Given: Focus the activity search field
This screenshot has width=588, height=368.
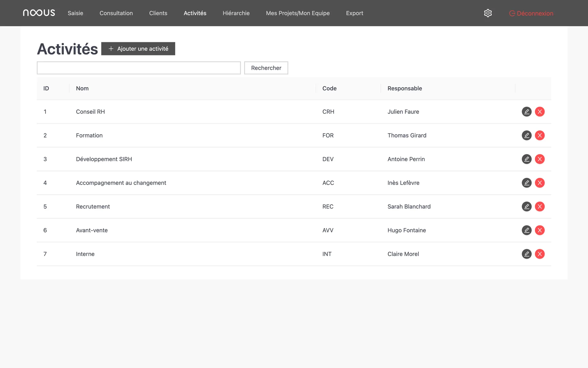Looking at the screenshot, I should coord(139,68).
